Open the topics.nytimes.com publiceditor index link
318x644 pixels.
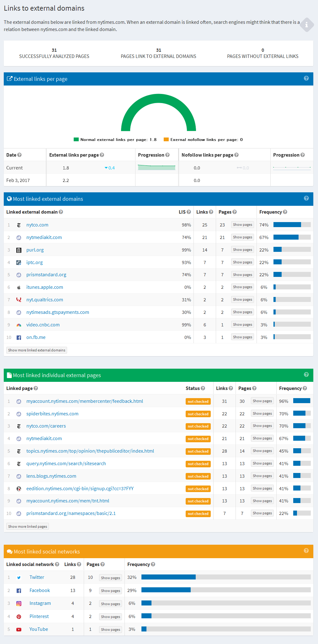coord(90,451)
